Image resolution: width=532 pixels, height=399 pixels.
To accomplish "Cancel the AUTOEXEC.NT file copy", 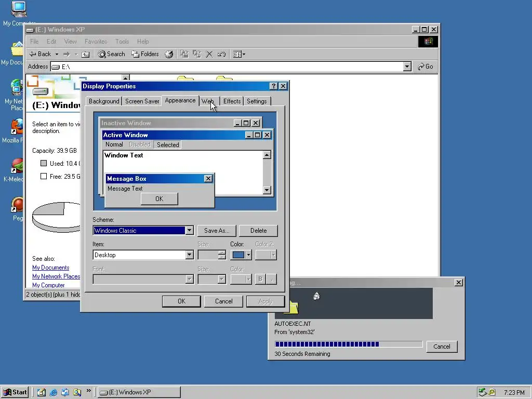I will 442,347.
